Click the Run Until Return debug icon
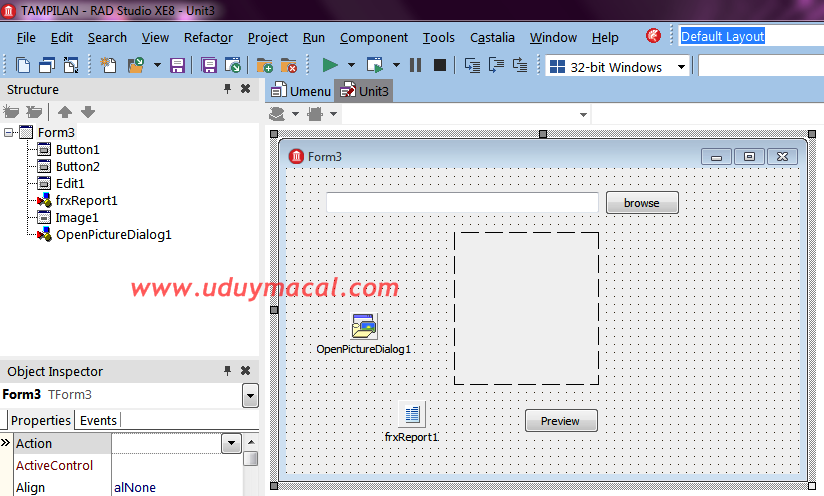Viewport: 824px width, 496px height. point(520,65)
